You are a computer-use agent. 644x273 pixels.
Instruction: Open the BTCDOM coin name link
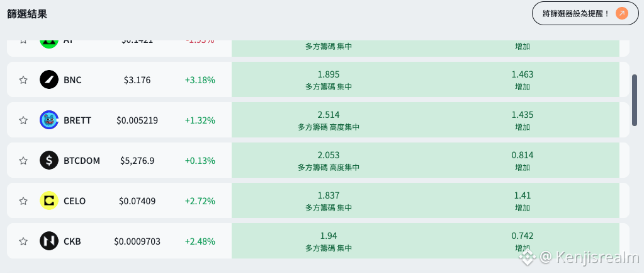point(82,161)
